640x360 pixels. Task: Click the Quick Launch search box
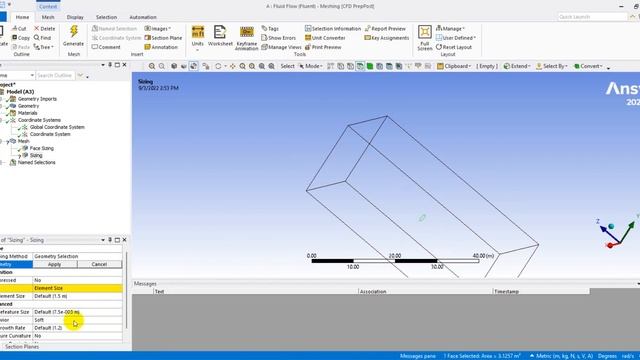pyautogui.click(x=592, y=17)
